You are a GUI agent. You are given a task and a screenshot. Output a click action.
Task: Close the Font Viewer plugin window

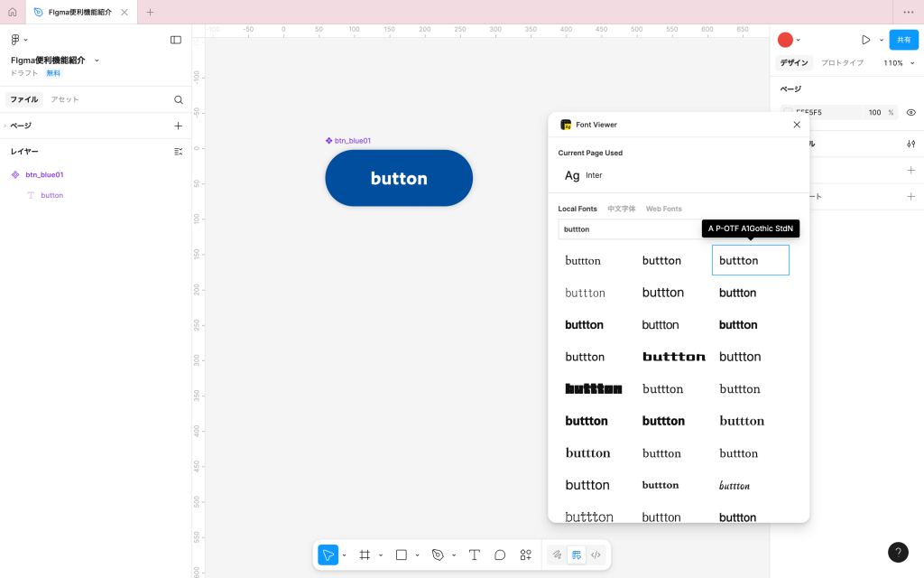797,125
